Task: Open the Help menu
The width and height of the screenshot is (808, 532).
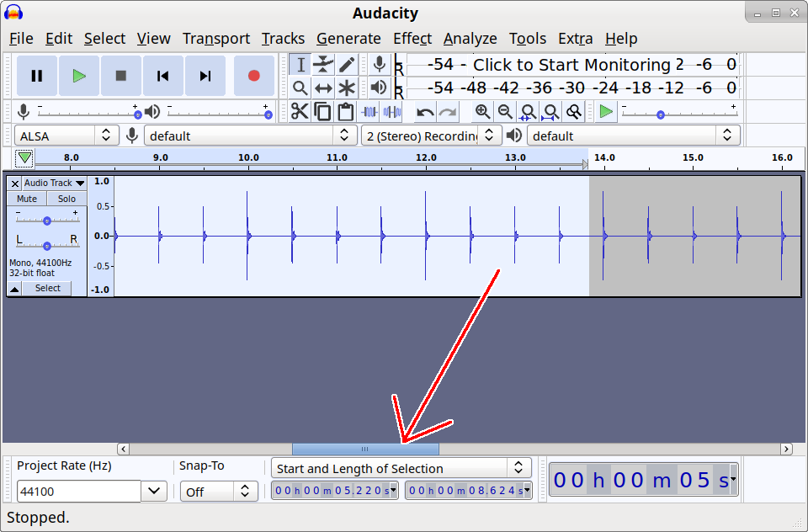Action: pos(621,39)
